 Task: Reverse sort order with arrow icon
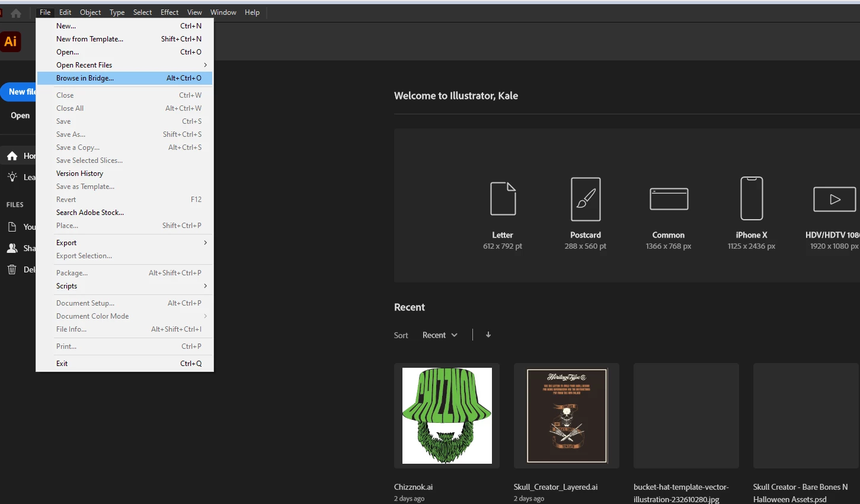[x=488, y=335]
